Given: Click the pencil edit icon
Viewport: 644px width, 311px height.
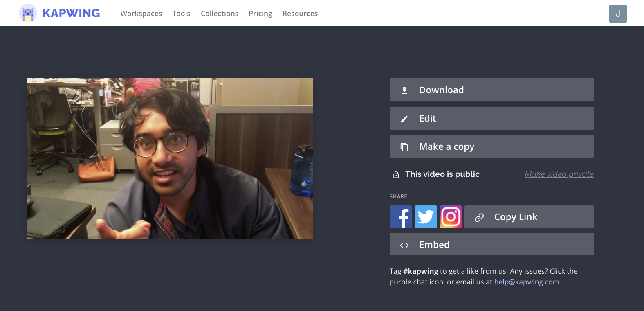Looking at the screenshot, I should tap(404, 119).
